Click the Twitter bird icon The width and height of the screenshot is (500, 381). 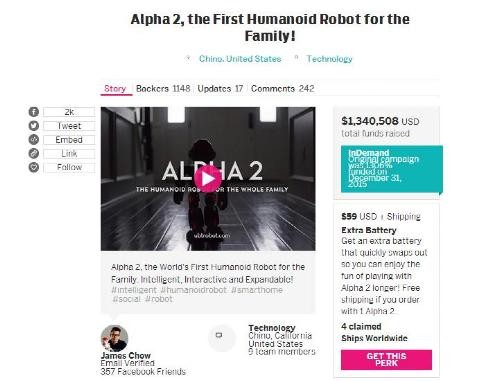coord(34,126)
